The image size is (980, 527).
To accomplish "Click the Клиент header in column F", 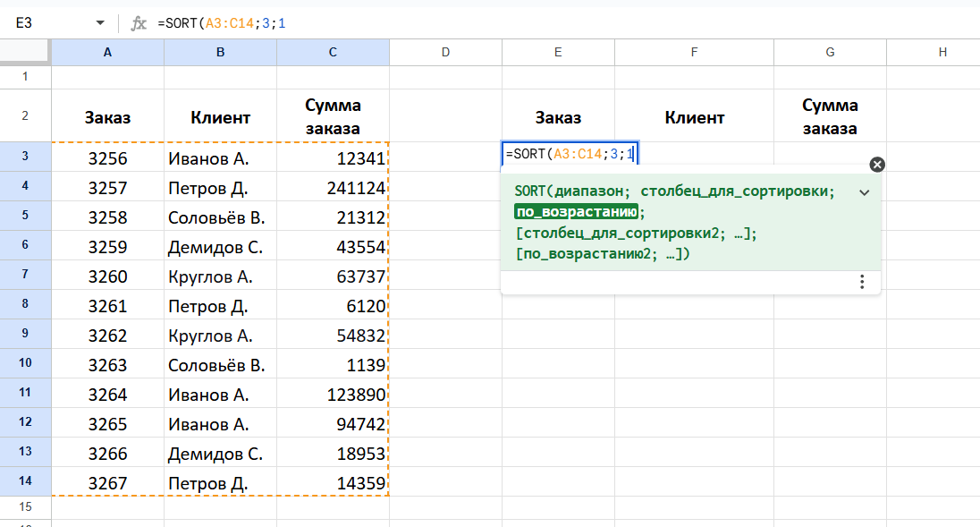I will click(695, 117).
